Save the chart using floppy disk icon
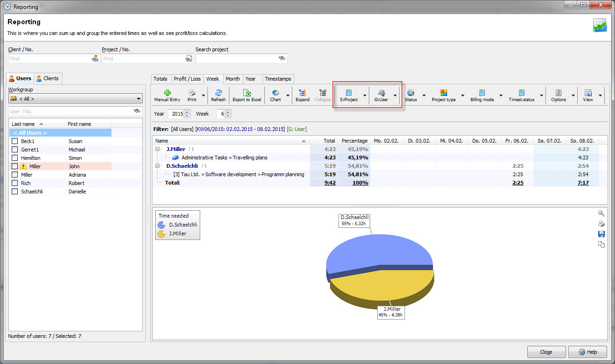 click(601, 234)
